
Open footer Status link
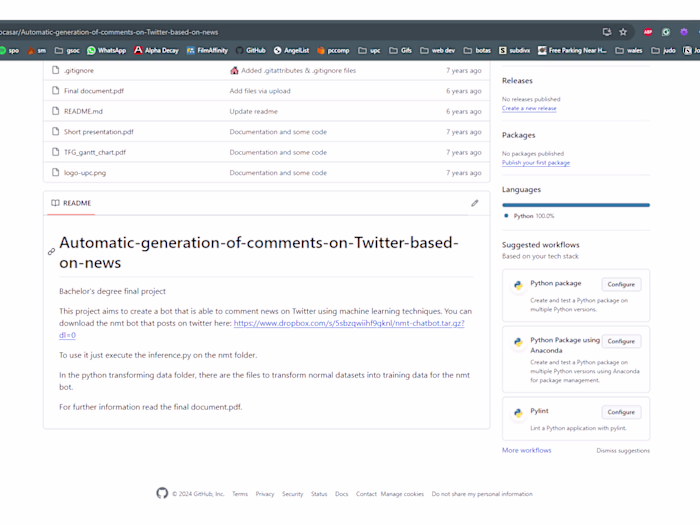[x=319, y=494]
